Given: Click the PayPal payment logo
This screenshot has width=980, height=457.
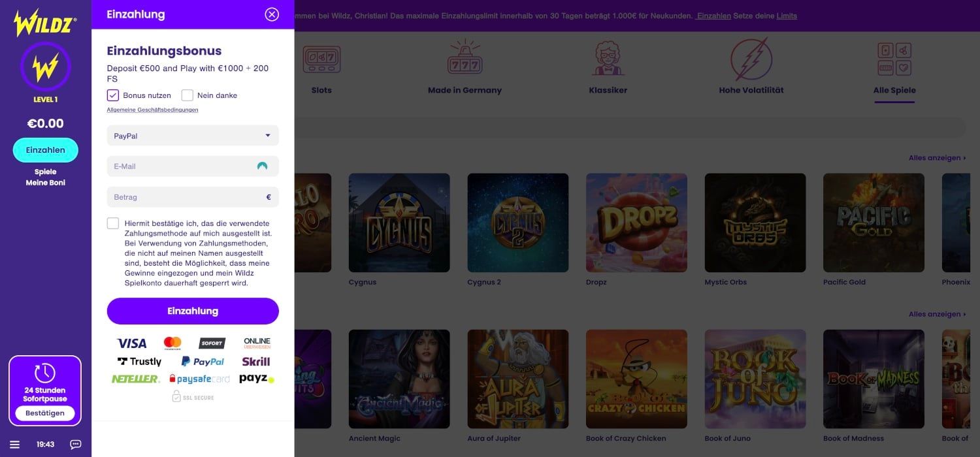Looking at the screenshot, I should click(x=202, y=361).
